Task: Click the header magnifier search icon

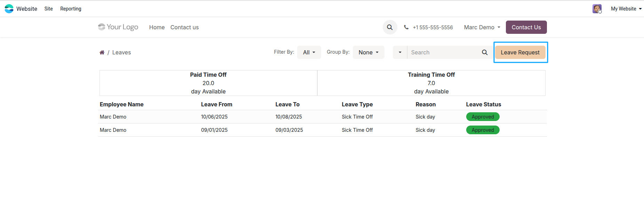Action: click(x=390, y=27)
